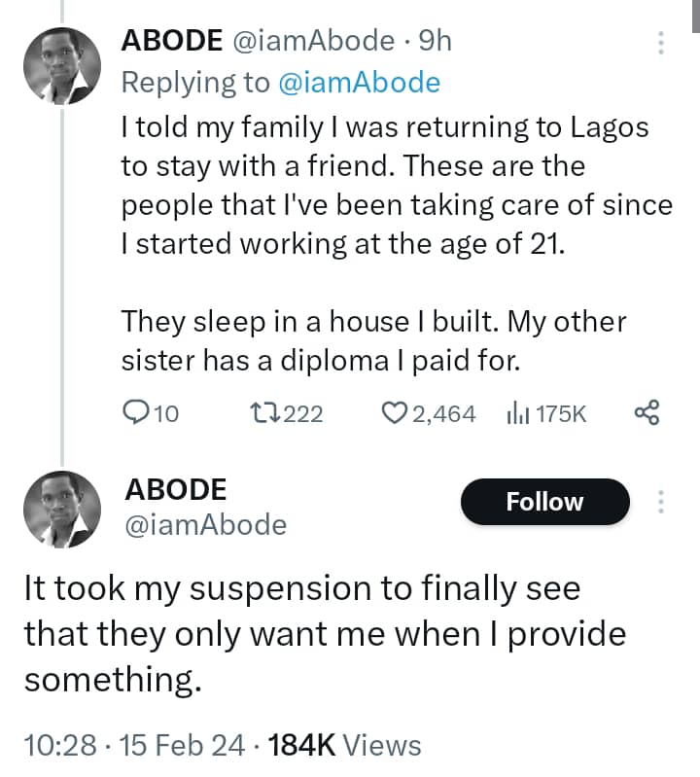Share the reply tweet
The height and width of the screenshot is (777, 700).
coord(647,413)
